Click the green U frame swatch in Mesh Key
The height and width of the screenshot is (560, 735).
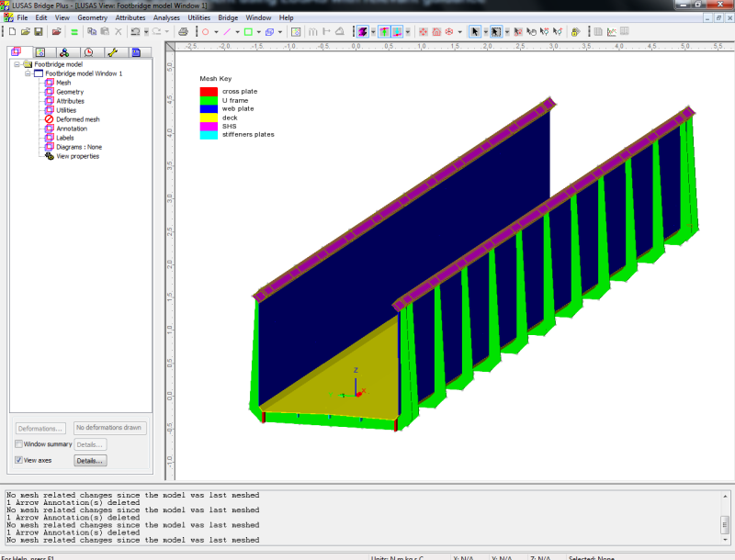click(209, 100)
